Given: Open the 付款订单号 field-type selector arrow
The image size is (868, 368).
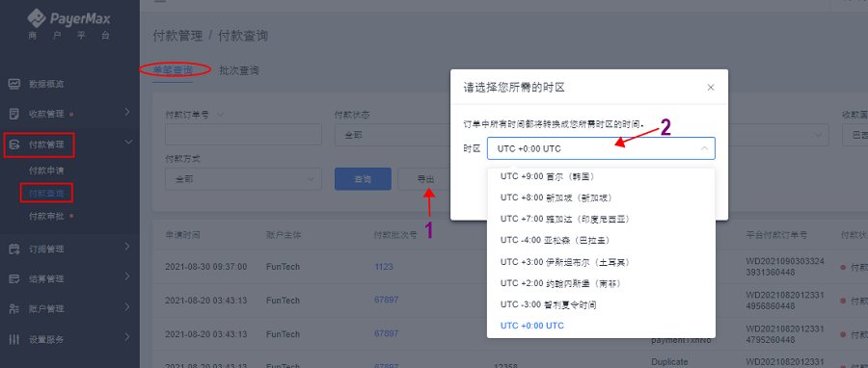Looking at the screenshot, I should pos(220,115).
